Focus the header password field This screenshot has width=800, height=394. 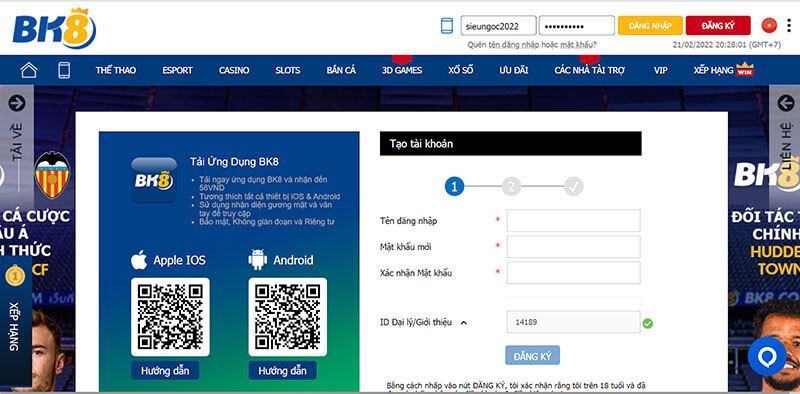[577, 26]
